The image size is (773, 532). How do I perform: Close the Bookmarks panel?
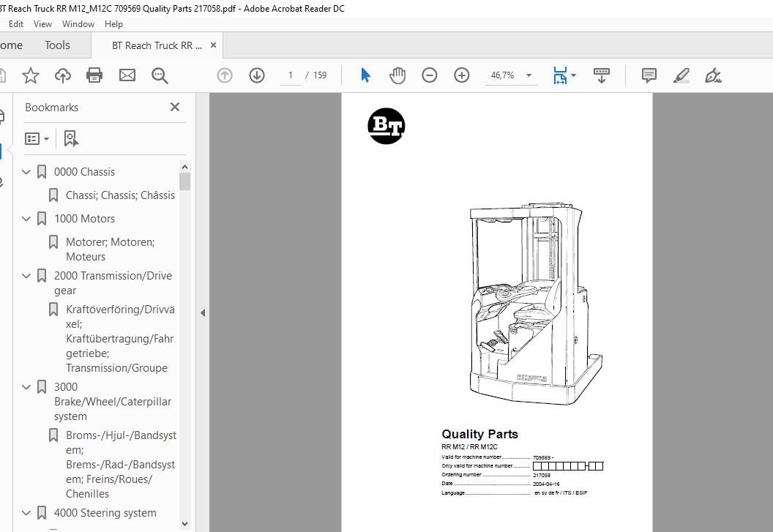pos(175,107)
